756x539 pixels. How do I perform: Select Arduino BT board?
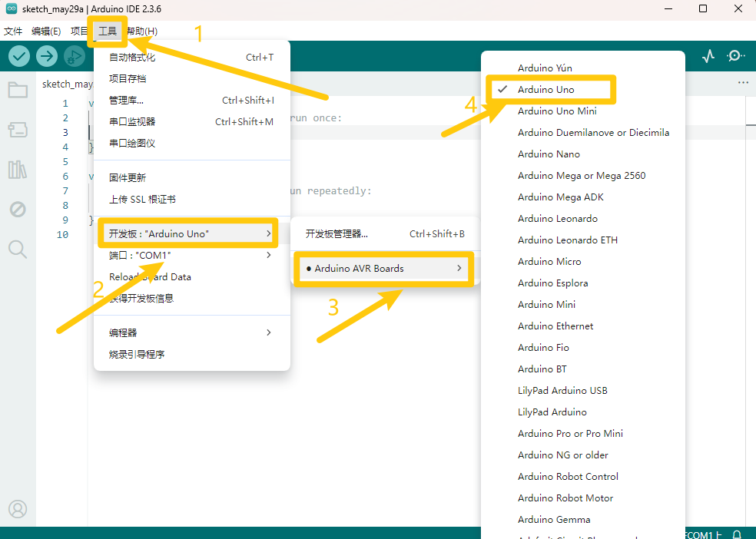(582, 369)
